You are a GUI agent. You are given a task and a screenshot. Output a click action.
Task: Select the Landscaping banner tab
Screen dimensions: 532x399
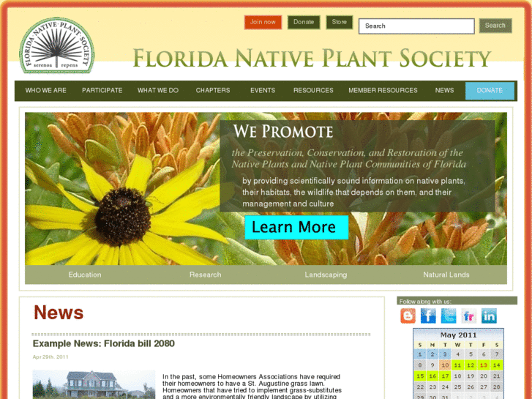coord(326,275)
